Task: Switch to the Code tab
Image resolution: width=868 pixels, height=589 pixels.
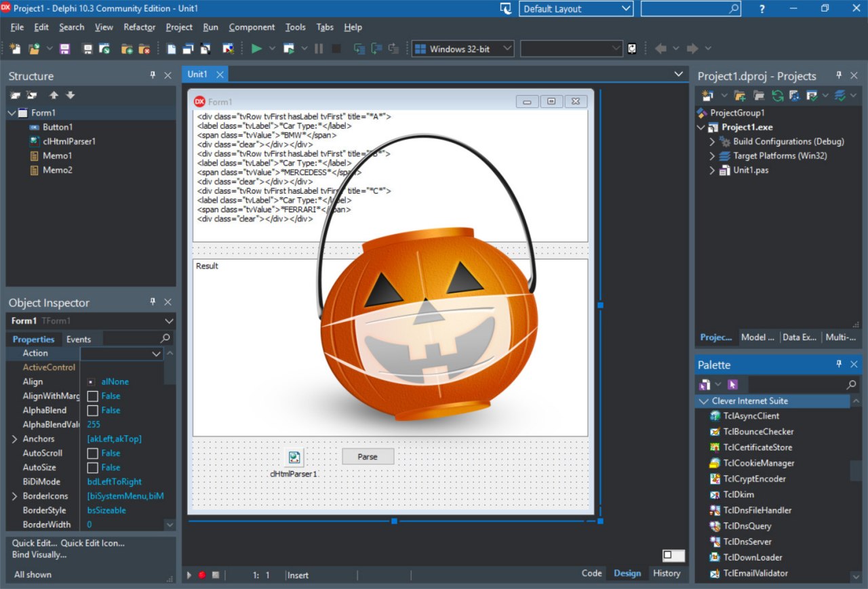Action: (591, 573)
